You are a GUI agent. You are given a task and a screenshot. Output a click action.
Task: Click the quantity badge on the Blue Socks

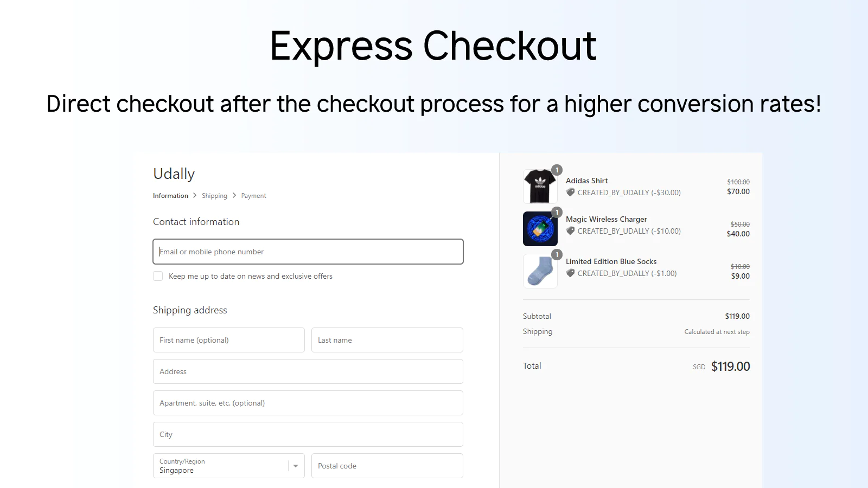[x=557, y=255]
